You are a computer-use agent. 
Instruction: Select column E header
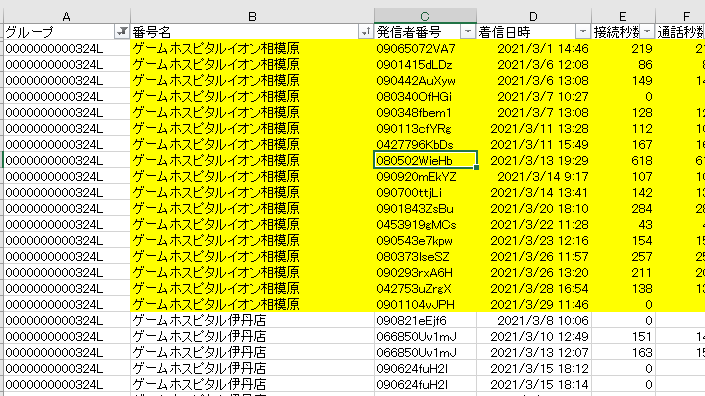tap(623, 16)
